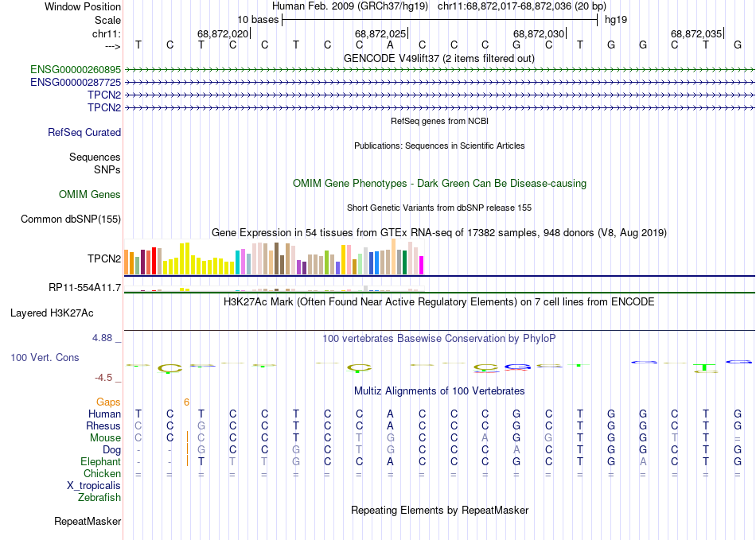Viewport: 756px width, 540px height.
Task: Click the Common dbSNP(155) label
Action: (x=71, y=219)
